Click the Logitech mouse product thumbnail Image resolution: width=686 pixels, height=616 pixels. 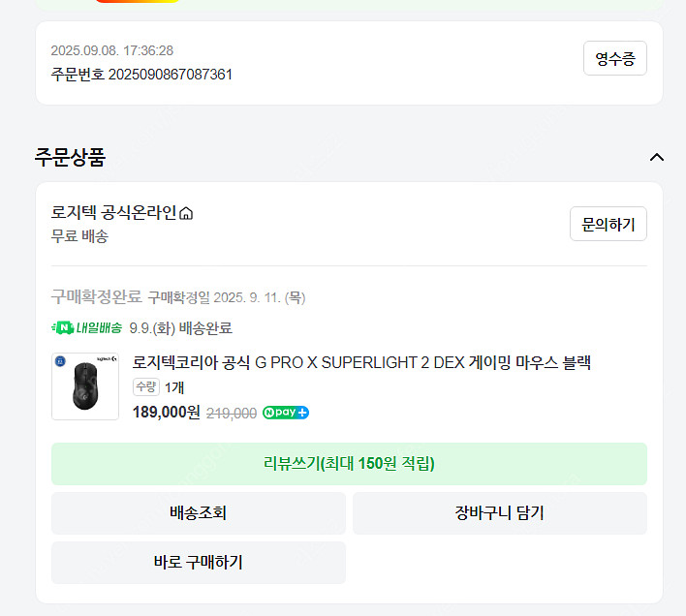pos(85,386)
